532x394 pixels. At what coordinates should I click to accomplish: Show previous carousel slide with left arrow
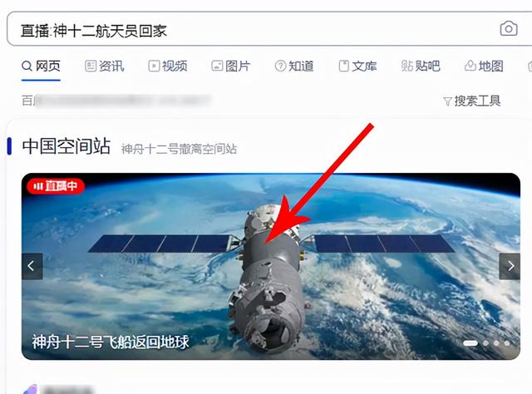(32, 266)
